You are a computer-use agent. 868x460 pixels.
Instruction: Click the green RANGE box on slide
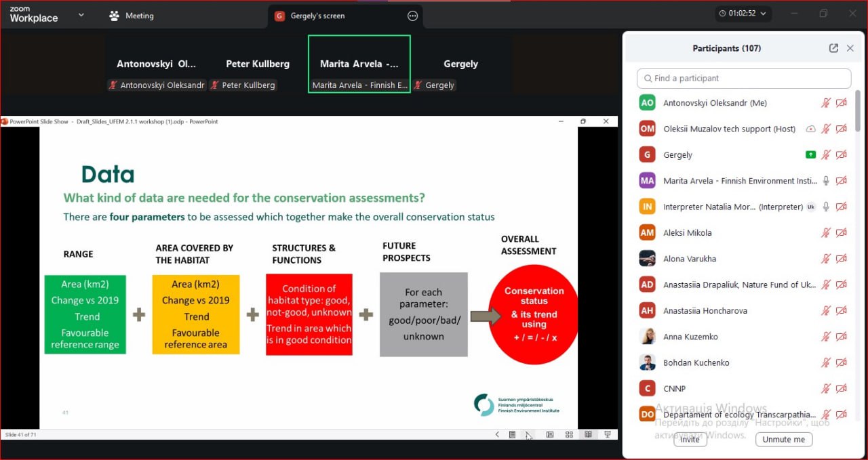click(x=85, y=314)
